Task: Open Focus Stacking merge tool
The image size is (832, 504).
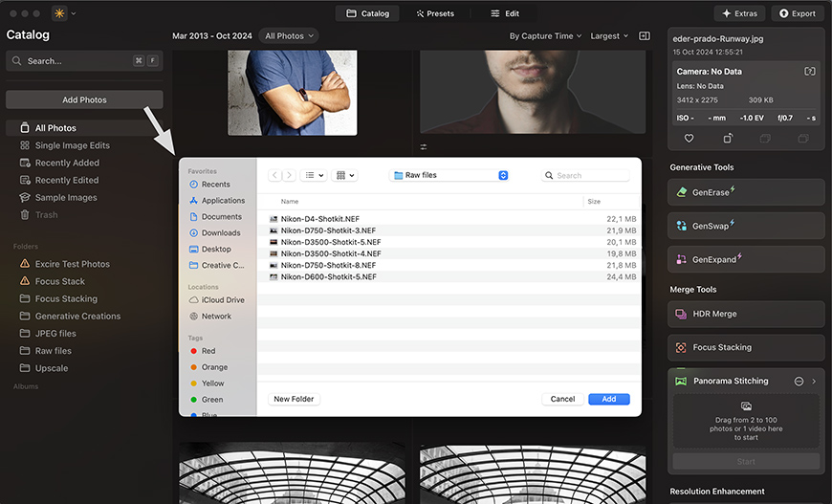Action: click(x=746, y=347)
